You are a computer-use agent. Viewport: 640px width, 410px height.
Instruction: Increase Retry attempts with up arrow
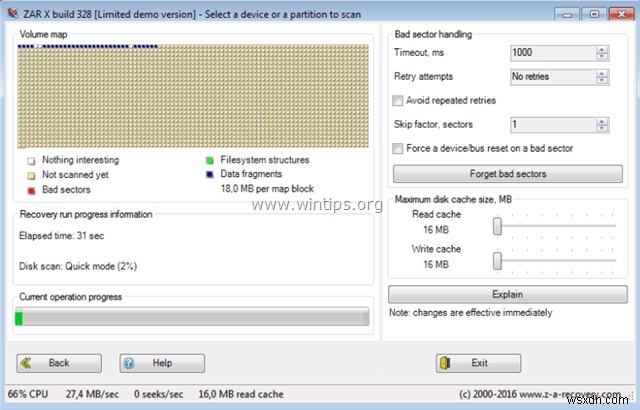click(x=602, y=73)
